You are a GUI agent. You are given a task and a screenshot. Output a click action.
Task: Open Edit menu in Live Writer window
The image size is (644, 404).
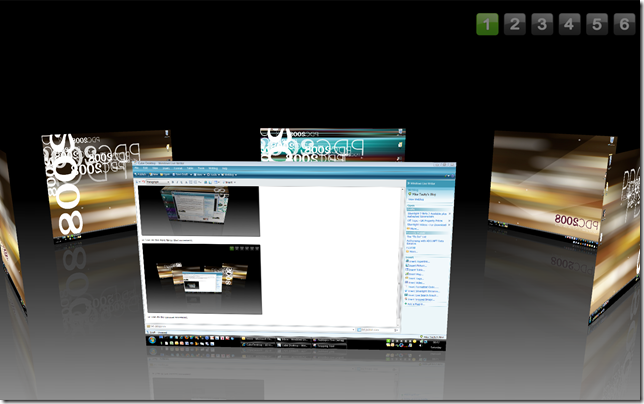145,168
